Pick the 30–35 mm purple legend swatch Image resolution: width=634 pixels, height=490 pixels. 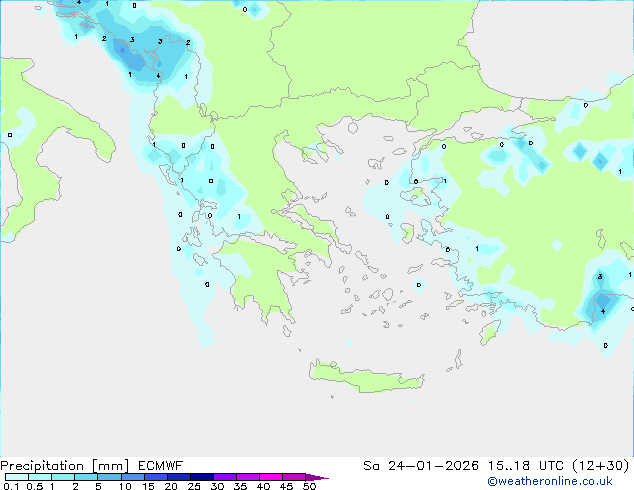tap(225, 477)
